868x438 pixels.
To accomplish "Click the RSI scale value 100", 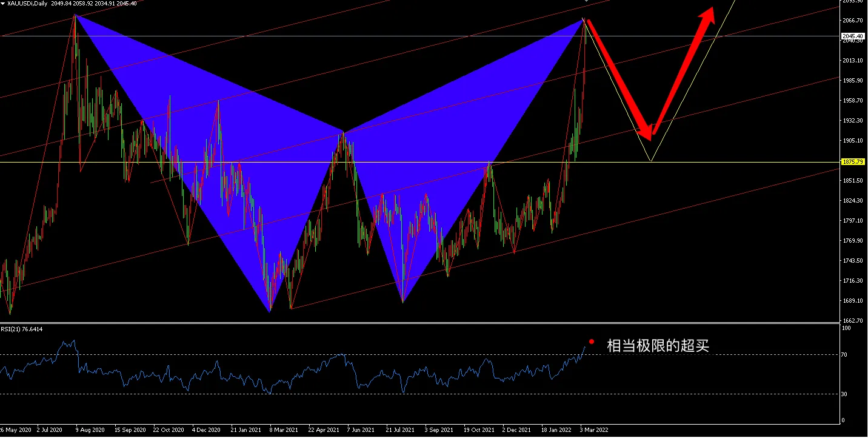I will click(847, 328).
